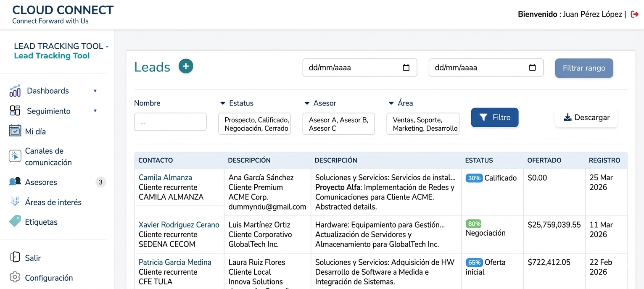Open the Asesor multi-select box
This screenshot has height=289, width=644.
pos(338,124)
